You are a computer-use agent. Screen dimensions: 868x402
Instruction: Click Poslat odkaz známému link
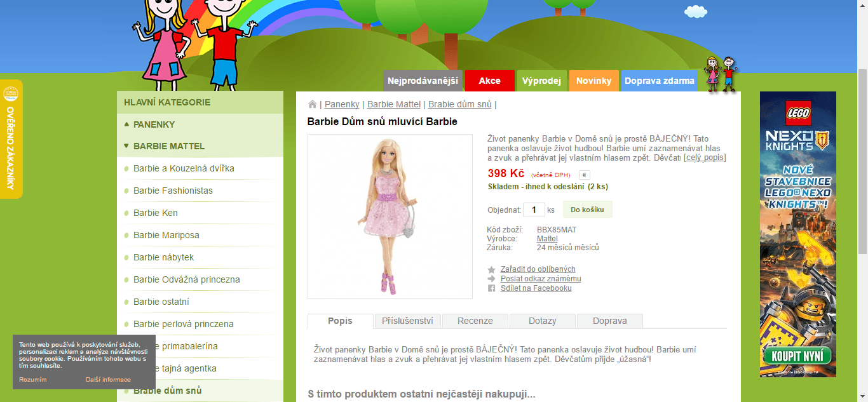(541, 279)
